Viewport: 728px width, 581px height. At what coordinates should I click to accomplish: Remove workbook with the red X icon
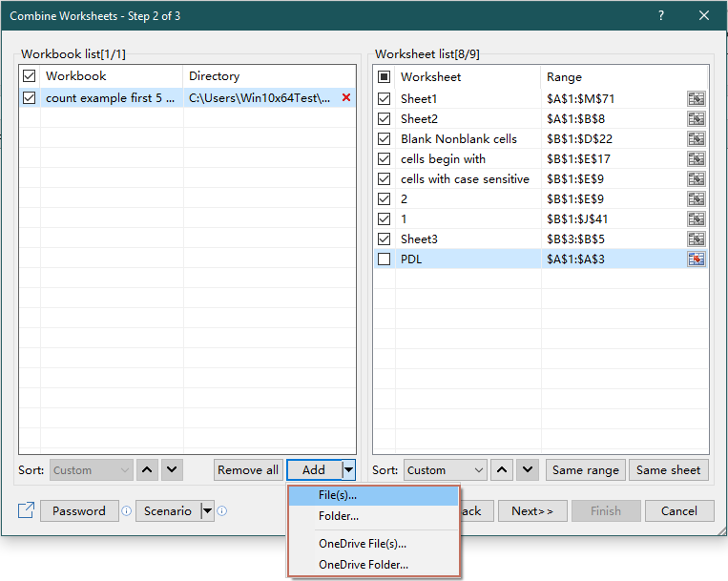coord(346,97)
